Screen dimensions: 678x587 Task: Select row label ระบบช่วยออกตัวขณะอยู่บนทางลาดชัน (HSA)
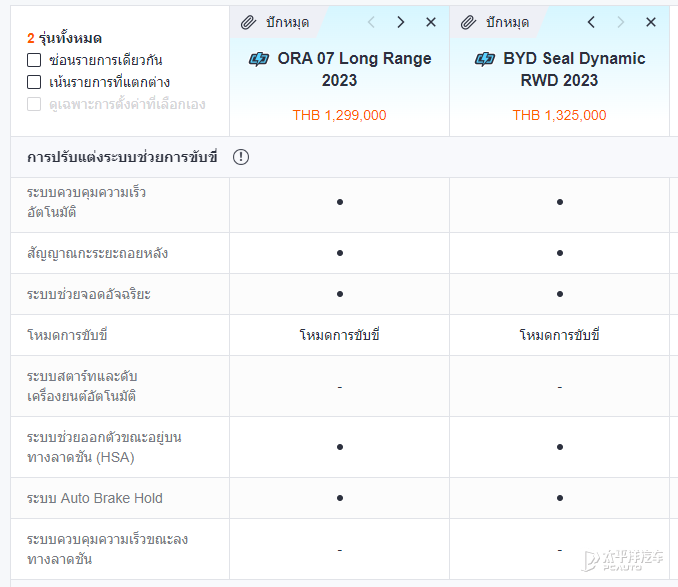104,447
